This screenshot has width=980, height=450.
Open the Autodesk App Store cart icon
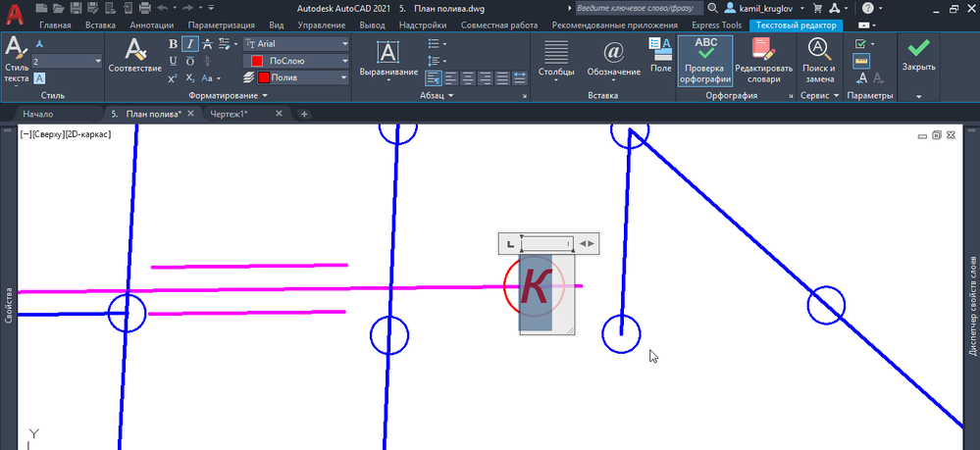pyautogui.click(x=817, y=8)
